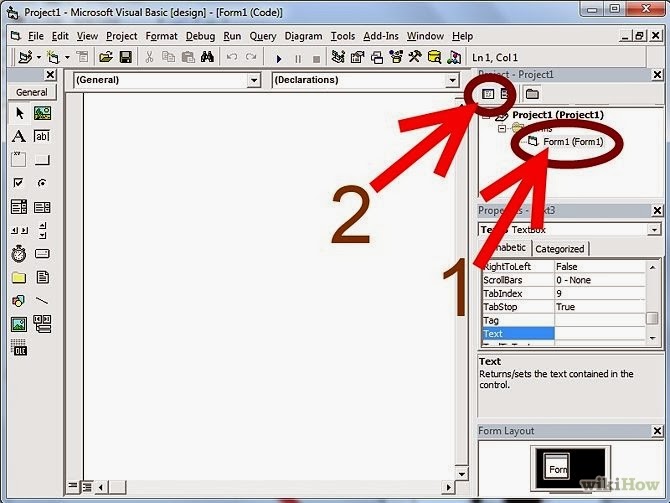670x503 pixels.
Task: Select the TextBox control tool
Action: pyautogui.click(x=42, y=136)
